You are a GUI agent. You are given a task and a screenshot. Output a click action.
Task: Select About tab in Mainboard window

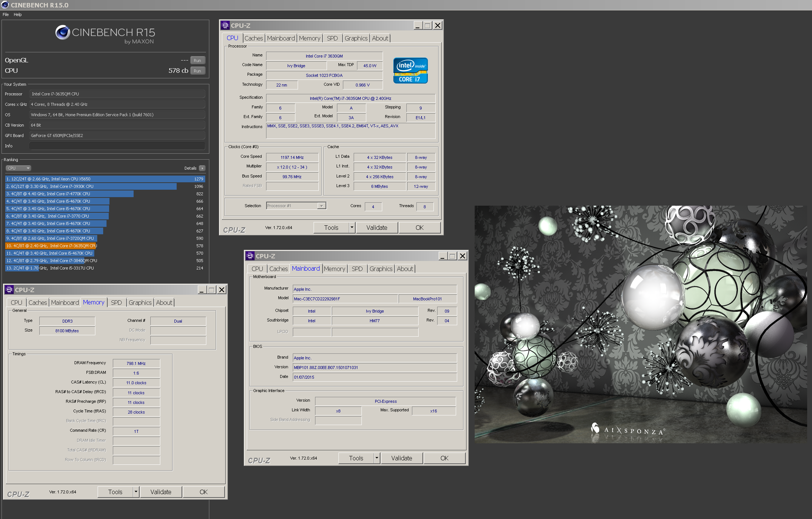pos(405,269)
